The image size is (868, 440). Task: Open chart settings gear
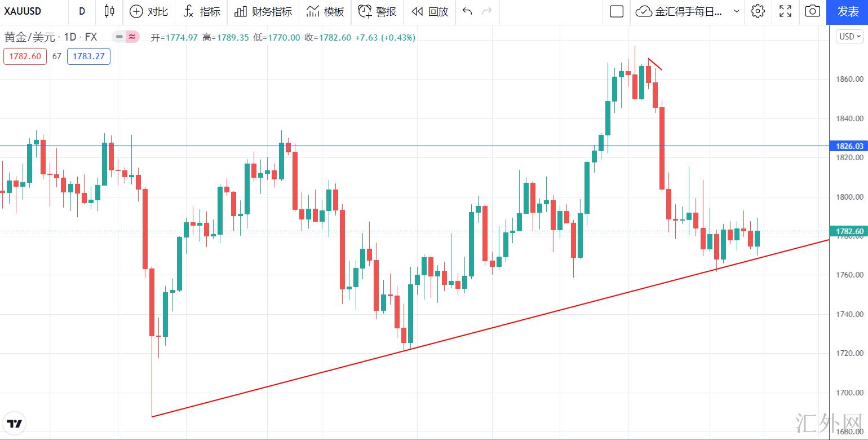pos(758,11)
